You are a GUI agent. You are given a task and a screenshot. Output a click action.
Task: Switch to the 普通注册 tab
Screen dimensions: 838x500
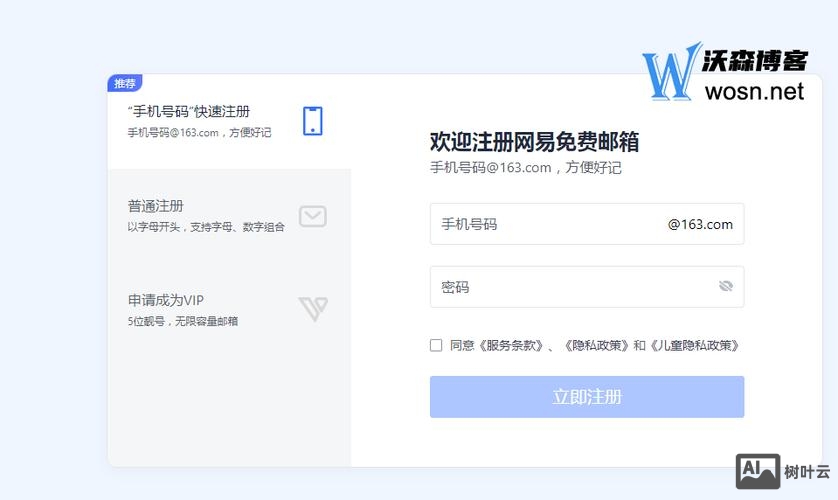pyautogui.click(x=229, y=216)
